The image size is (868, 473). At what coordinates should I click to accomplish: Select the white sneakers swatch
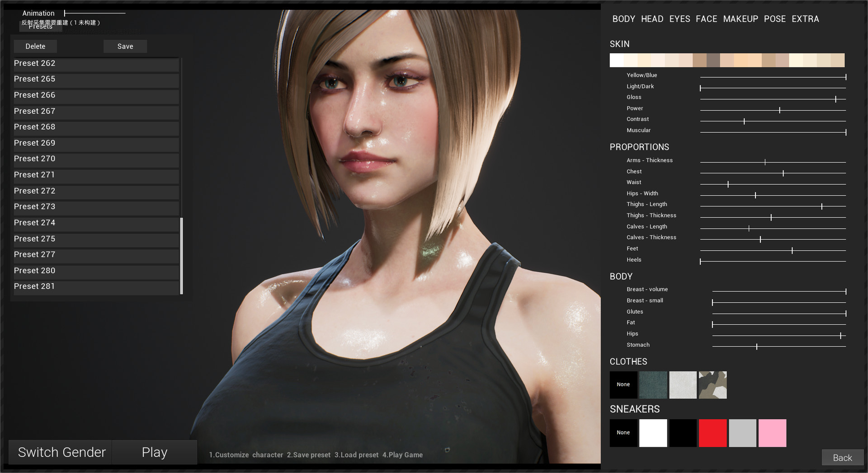point(653,433)
